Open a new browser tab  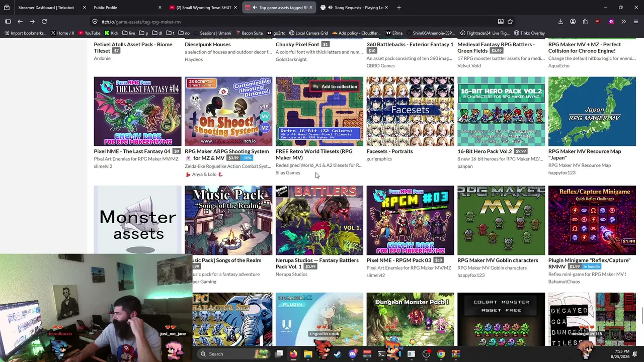click(399, 8)
